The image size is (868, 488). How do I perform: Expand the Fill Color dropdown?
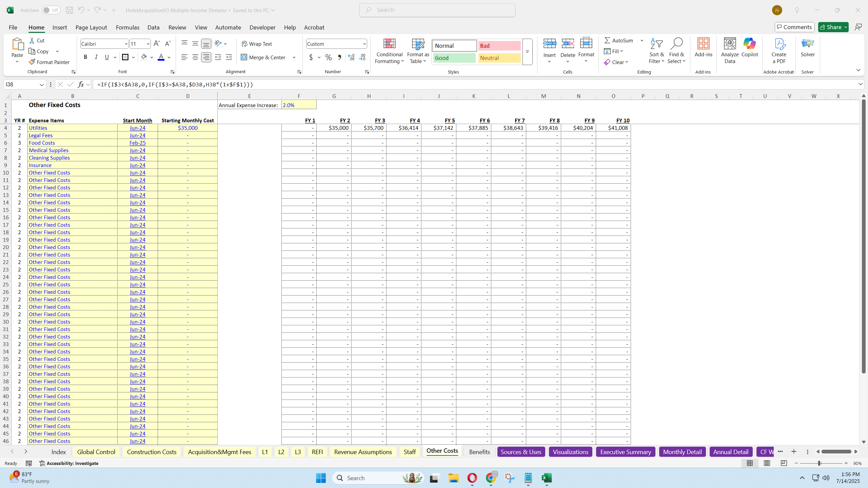tap(152, 57)
